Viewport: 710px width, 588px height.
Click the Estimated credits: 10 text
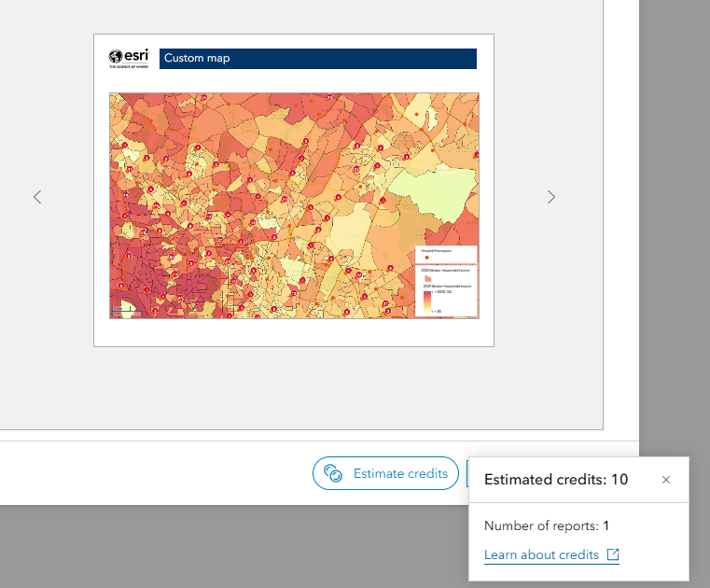(556, 480)
